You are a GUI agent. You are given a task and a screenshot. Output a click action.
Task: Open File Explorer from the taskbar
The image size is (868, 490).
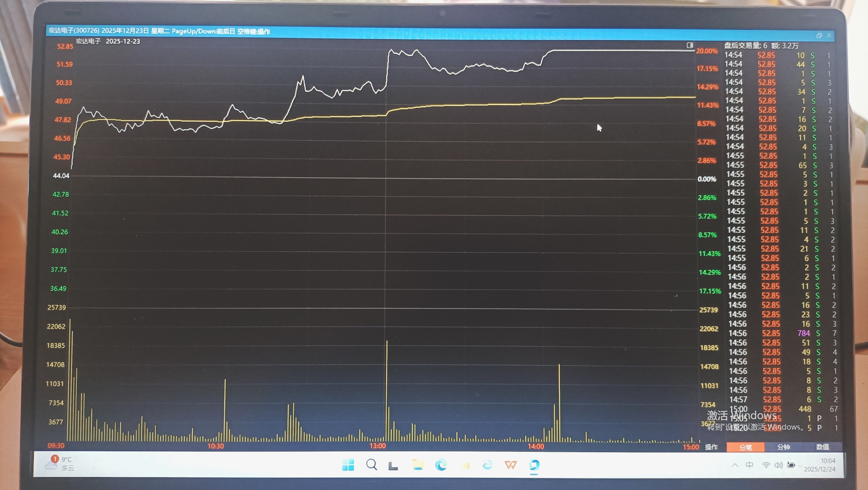[x=418, y=465]
